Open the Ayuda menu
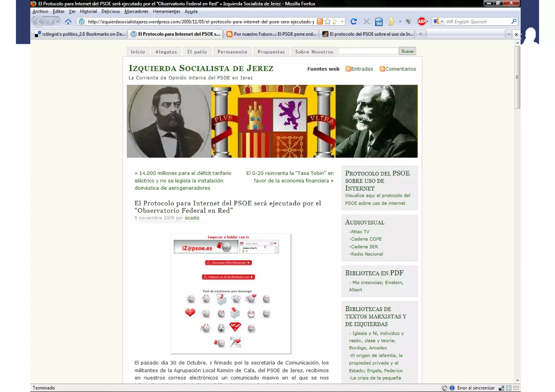The height and width of the screenshot is (392, 555). (191, 11)
